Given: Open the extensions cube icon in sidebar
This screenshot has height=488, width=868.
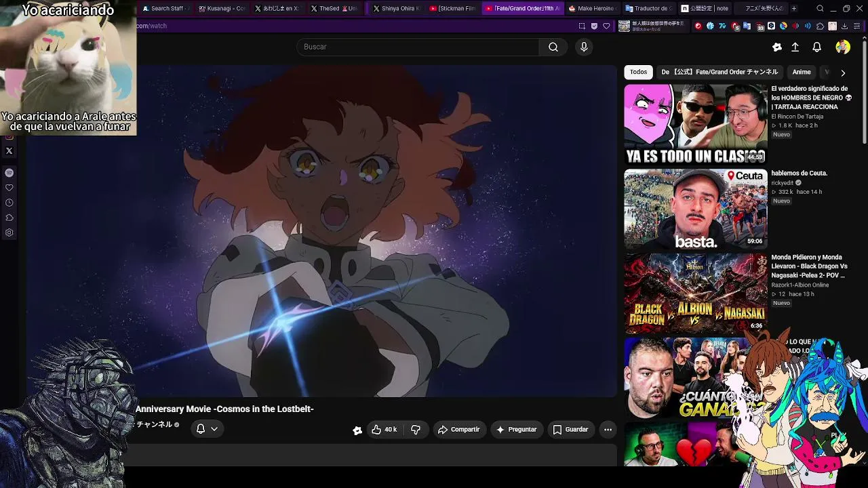Looking at the screenshot, I should (x=9, y=218).
